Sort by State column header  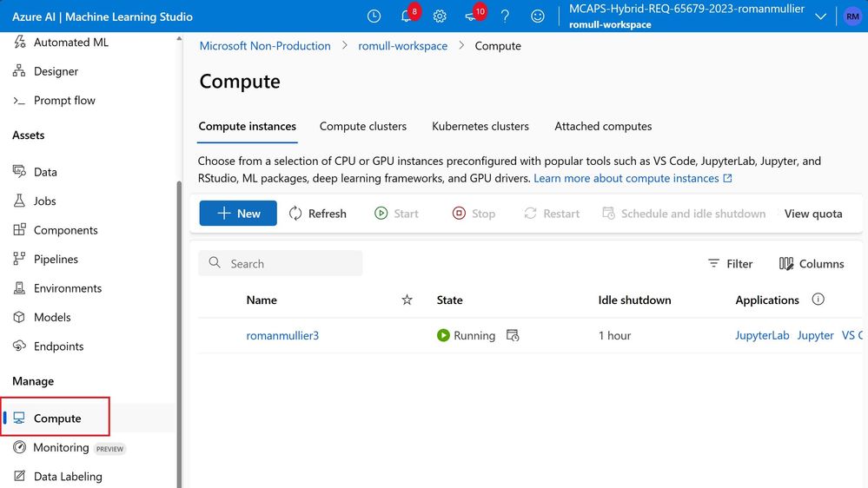pos(449,300)
